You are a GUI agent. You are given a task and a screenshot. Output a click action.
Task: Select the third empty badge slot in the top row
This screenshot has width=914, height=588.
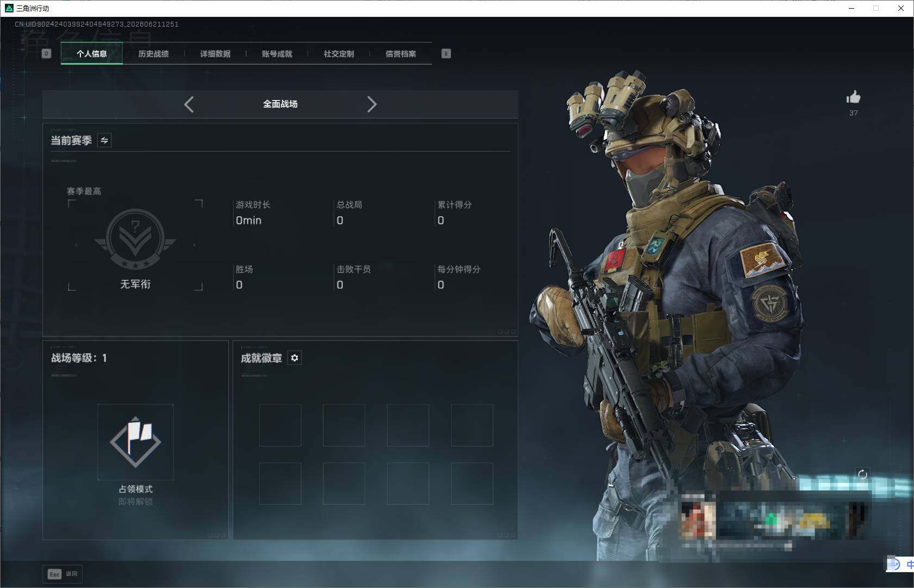point(408,426)
